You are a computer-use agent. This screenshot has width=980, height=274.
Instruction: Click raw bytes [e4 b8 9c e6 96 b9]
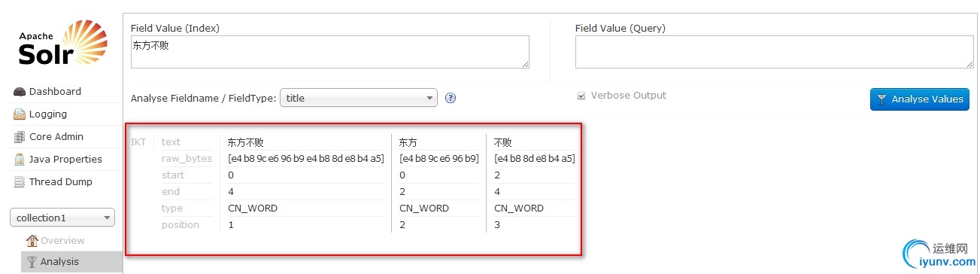pos(439,159)
